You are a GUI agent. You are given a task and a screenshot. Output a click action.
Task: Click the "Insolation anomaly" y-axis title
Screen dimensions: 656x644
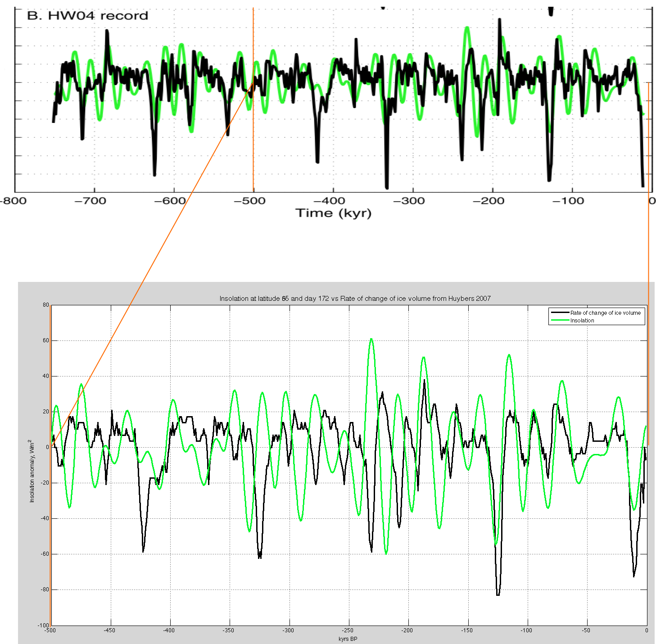click(32, 471)
